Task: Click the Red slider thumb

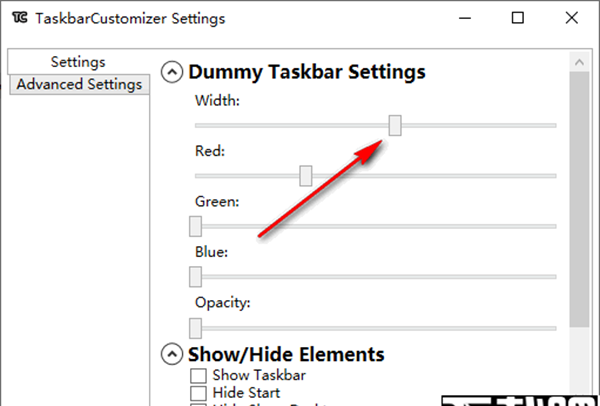Action: click(x=305, y=176)
